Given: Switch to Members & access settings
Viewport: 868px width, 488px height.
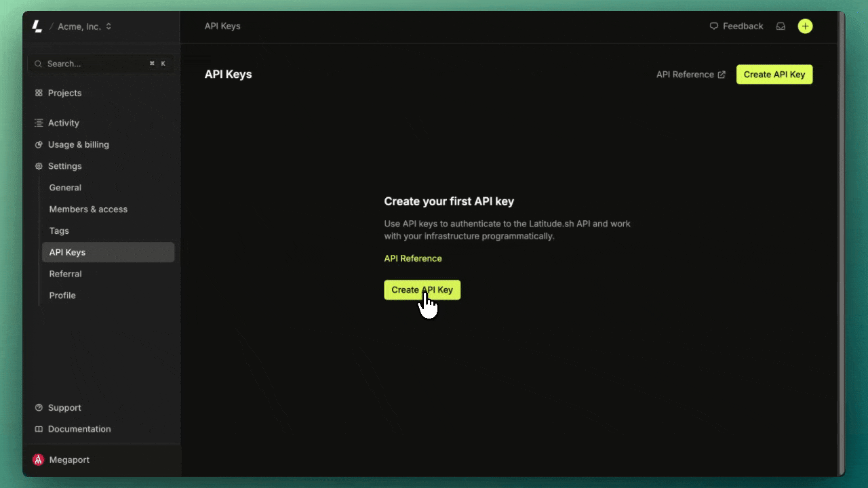Looking at the screenshot, I should [88, 209].
